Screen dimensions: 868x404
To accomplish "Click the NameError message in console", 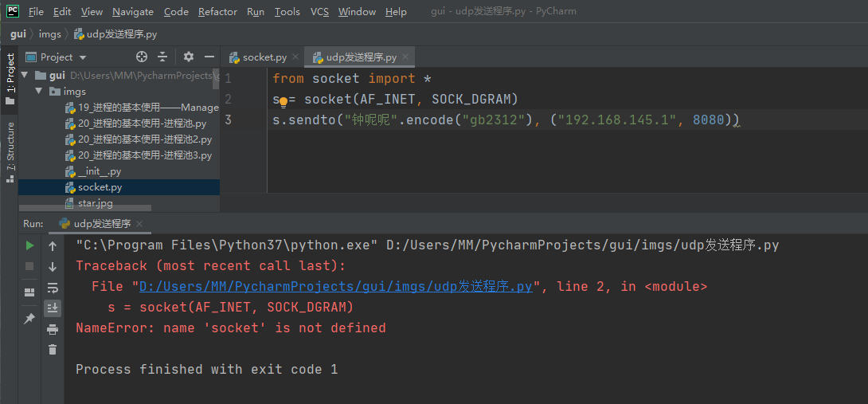I will [x=231, y=328].
